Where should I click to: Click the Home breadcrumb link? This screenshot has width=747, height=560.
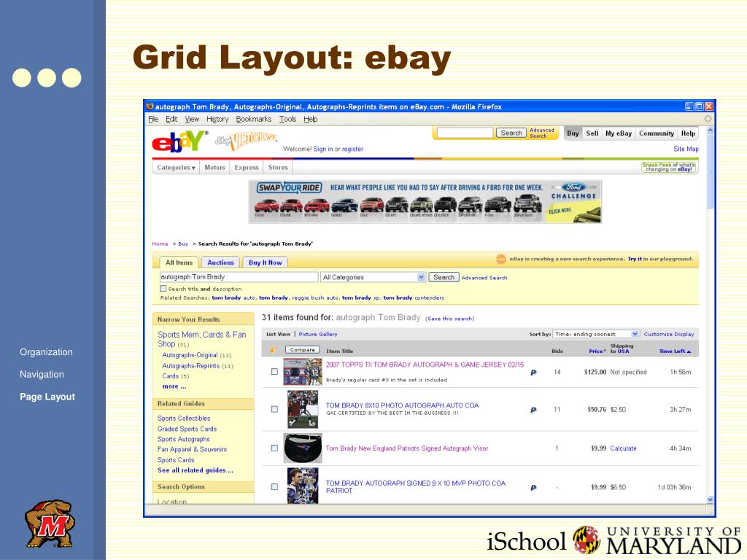pyautogui.click(x=160, y=244)
